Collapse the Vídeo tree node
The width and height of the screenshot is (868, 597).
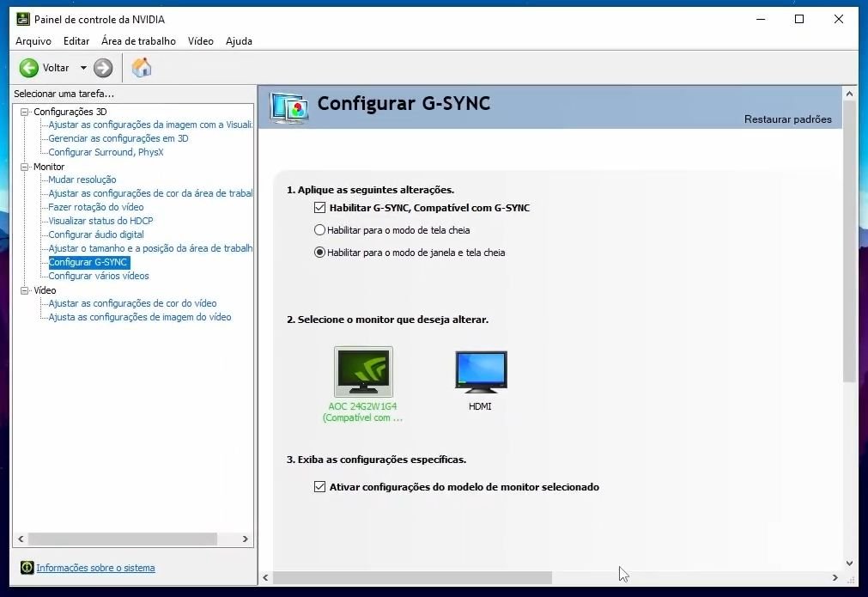[x=25, y=290]
